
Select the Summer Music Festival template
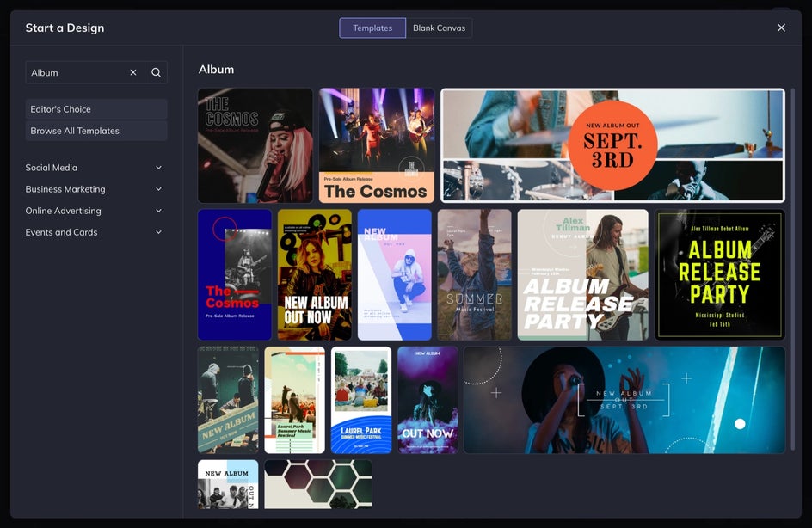pyautogui.click(x=474, y=274)
